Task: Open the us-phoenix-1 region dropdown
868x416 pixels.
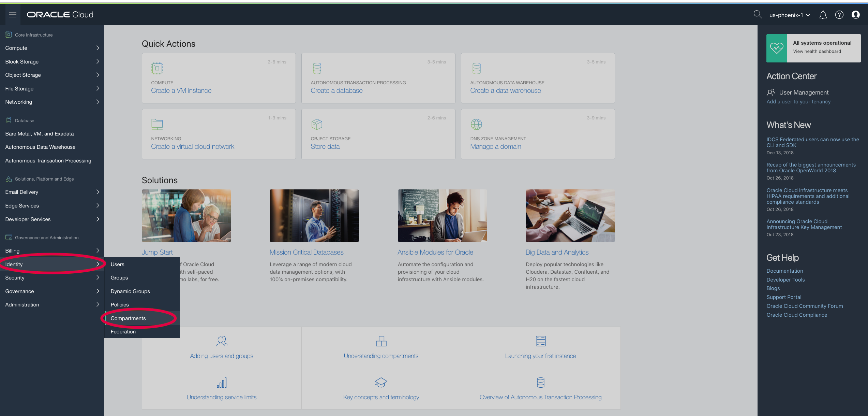Action: click(x=789, y=15)
